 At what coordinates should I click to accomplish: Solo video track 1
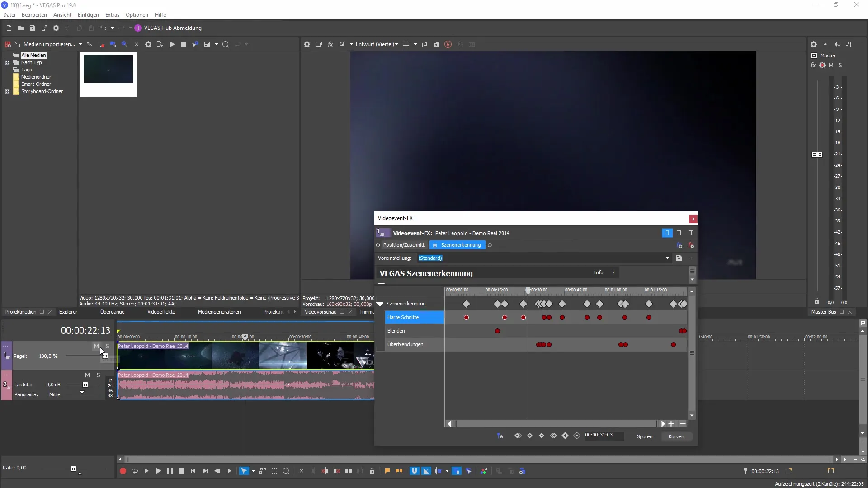107,346
